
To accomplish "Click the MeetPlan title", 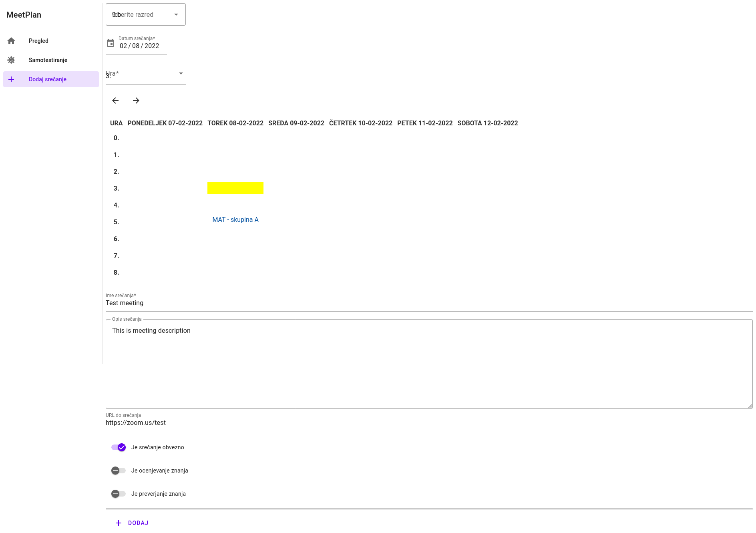I will click(x=24, y=15).
